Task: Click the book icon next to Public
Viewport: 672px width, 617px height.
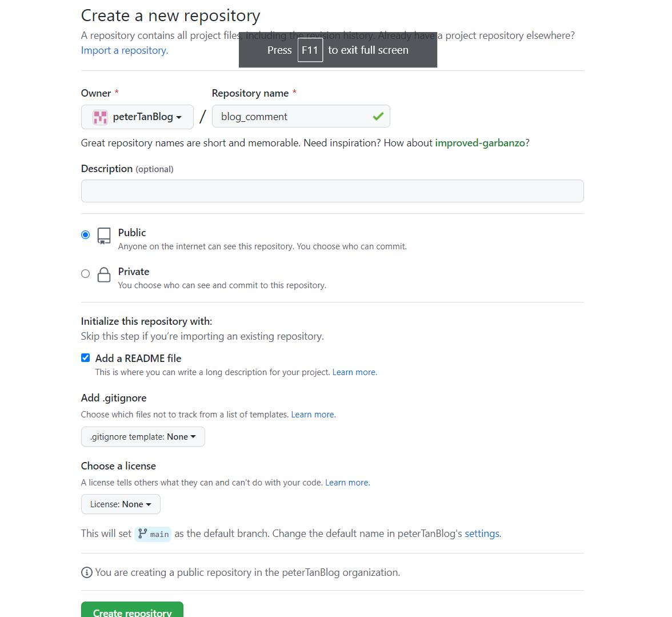Action: point(103,234)
